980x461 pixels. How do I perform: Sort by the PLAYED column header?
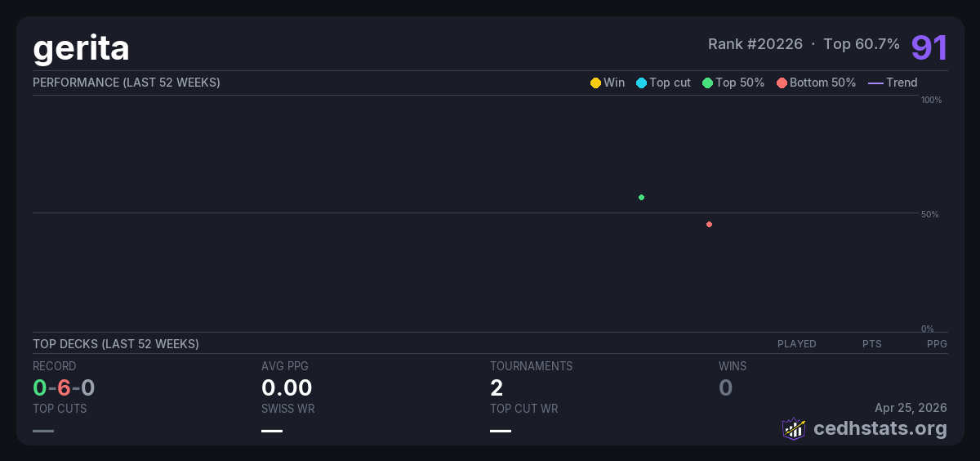(x=796, y=344)
